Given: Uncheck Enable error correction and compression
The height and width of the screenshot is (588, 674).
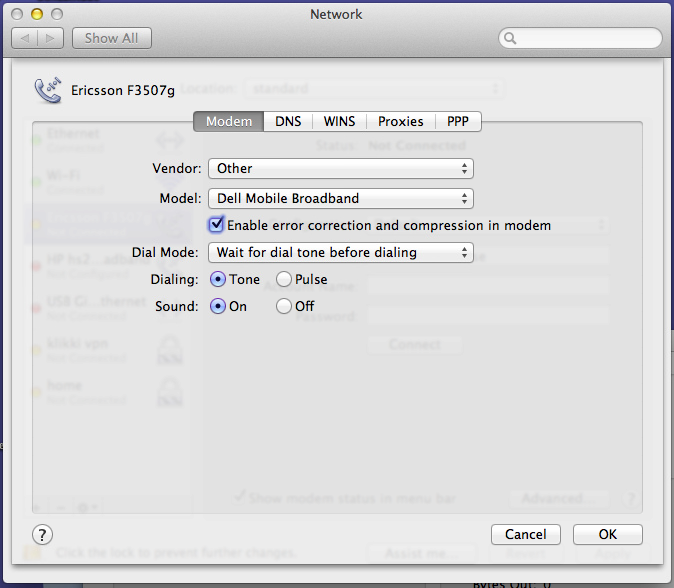Looking at the screenshot, I should point(216,225).
